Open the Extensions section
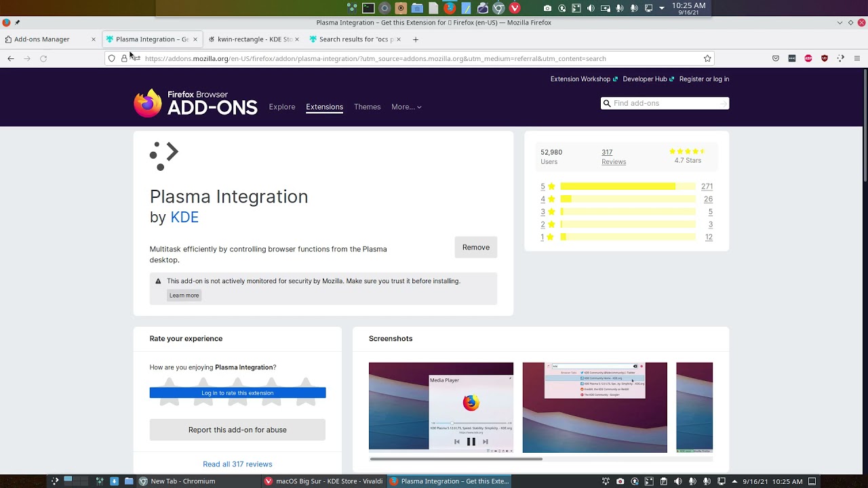This screenshot has height=488, width=868. [324, 106]
